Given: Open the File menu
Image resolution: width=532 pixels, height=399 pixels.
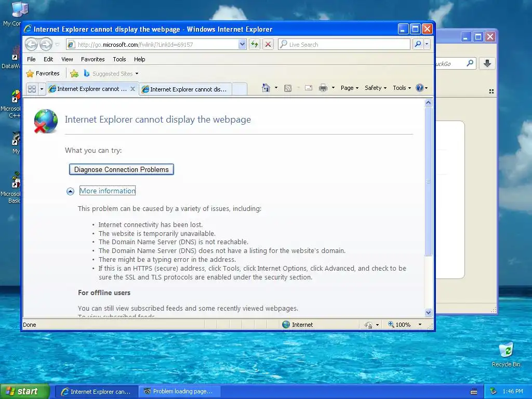Looking at the screenshot, I should (31, 59).
